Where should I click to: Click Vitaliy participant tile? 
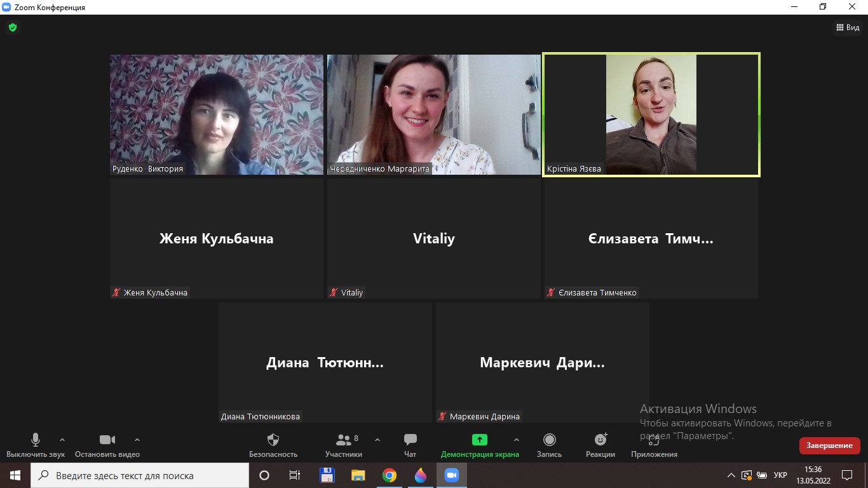[x=434, y=239]
